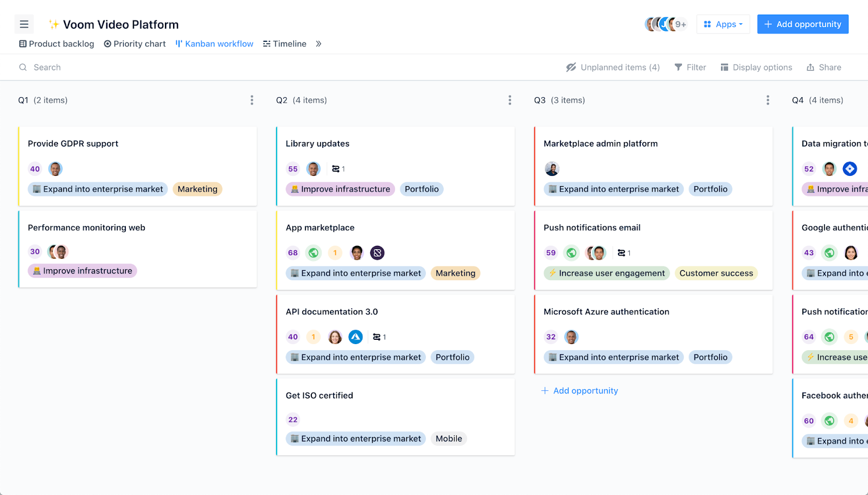The height and width of the screenshot is (495, 868).
Task: Switch to Timeline view
Action: coord(285,44)
